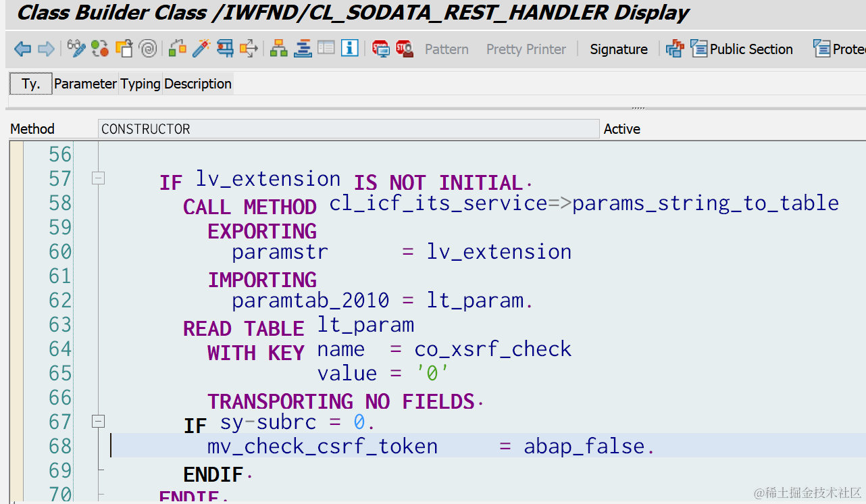Click 'params_string_to_table' method name
This screenshot has width=866, height=504.
[705, 203]
